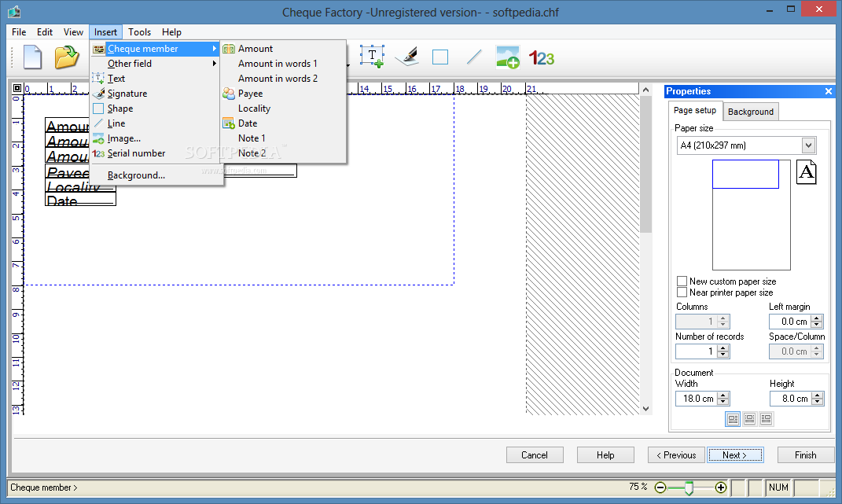Screen dimensions: 842x504
Task: Click the Serial number 123 toolbar icon
Action: coord(541,57)
